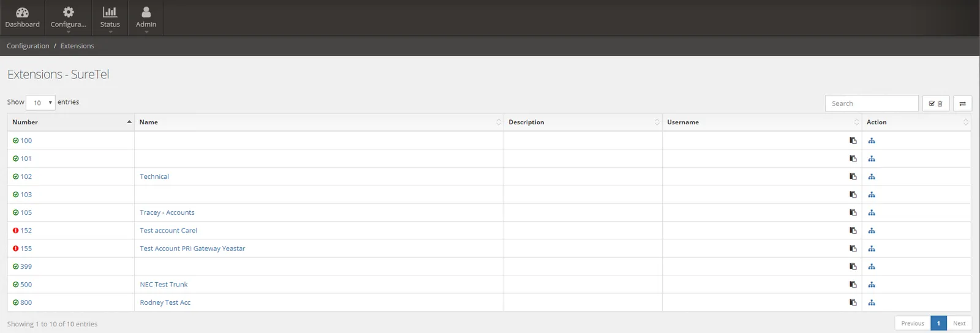Viewport: 980px width, 333px height.
Task: Click copy icon for extension 399
Action: tap(853, 266)
